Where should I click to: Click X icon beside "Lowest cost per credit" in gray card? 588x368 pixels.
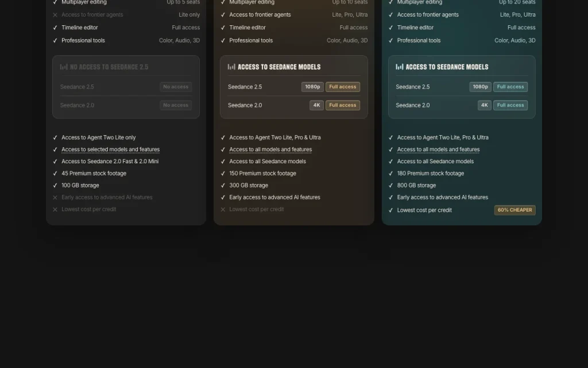[55, 209]
